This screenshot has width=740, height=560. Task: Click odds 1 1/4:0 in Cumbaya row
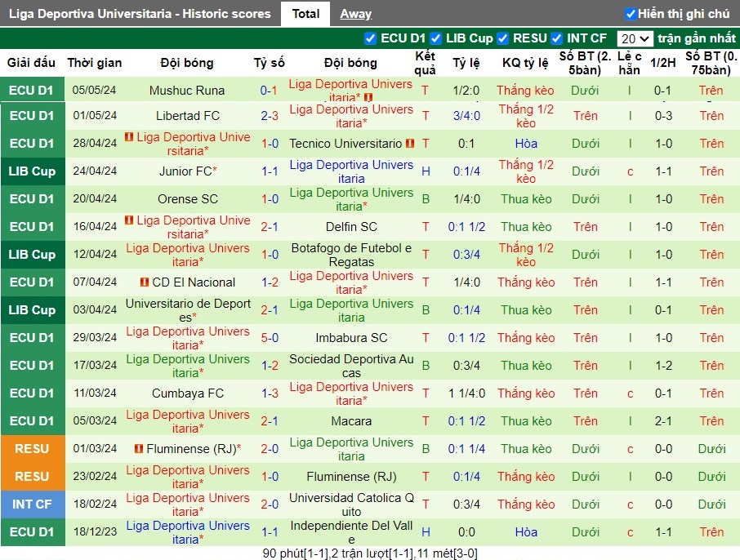pos(466,393)
